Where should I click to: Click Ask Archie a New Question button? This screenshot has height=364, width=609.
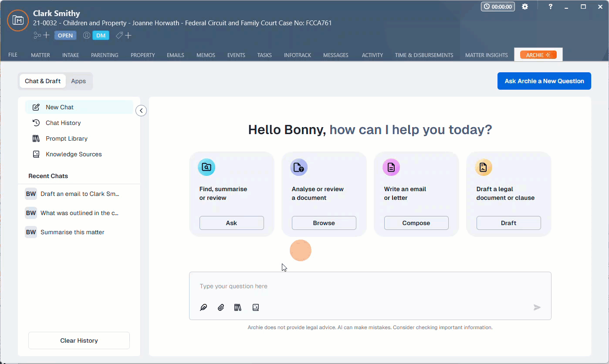pos(544,81)
